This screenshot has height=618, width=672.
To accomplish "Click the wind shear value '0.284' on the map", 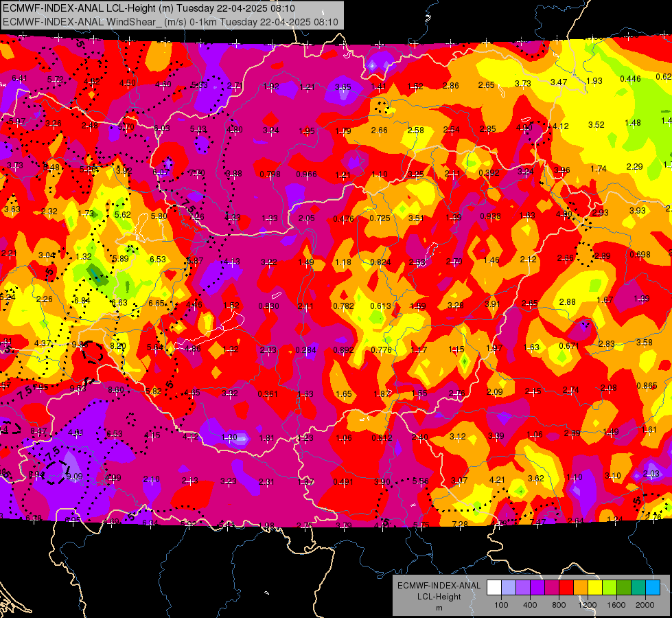I will 305,350.
